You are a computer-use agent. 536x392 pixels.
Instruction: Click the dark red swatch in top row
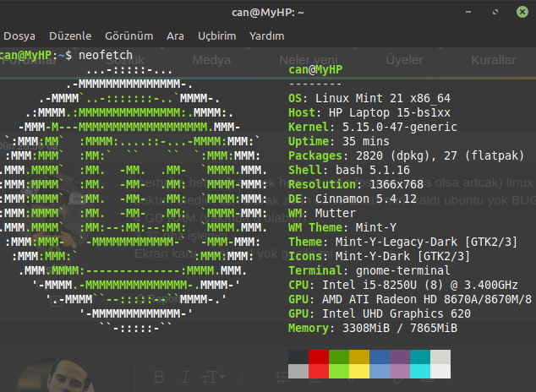point(319,357)
